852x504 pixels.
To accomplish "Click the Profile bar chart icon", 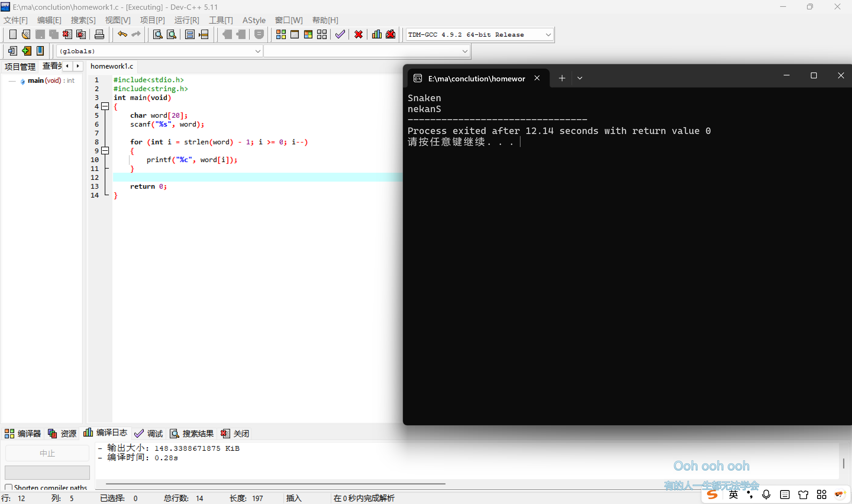I will [377, 34].
